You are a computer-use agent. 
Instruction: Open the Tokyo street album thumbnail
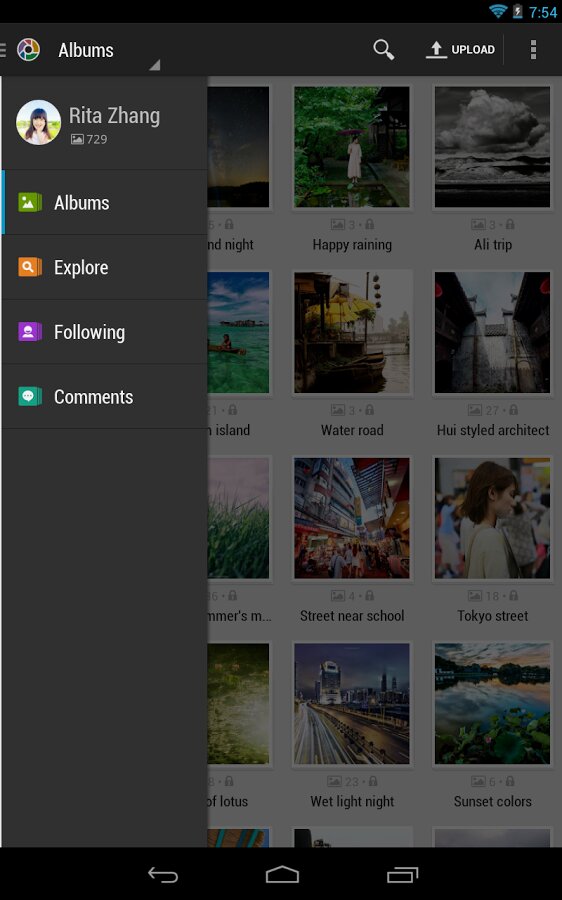tap(493, 518)
